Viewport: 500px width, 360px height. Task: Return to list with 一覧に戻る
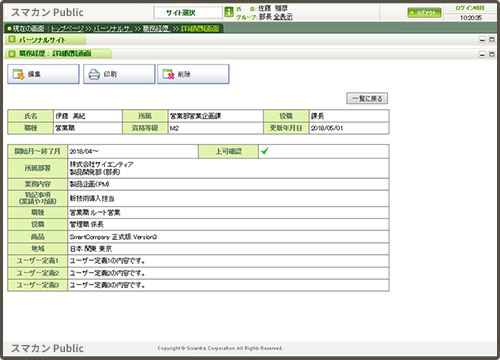[367, 98]
